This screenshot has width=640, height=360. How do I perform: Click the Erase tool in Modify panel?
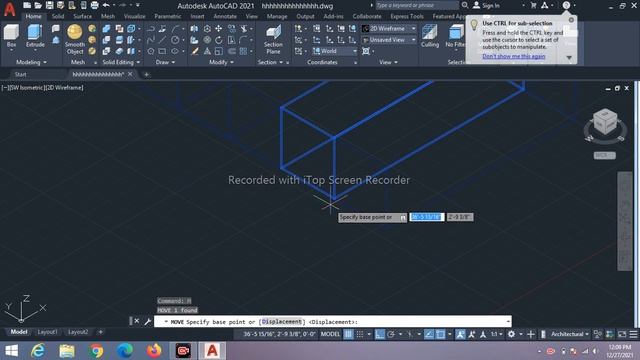tap(195, 51)
